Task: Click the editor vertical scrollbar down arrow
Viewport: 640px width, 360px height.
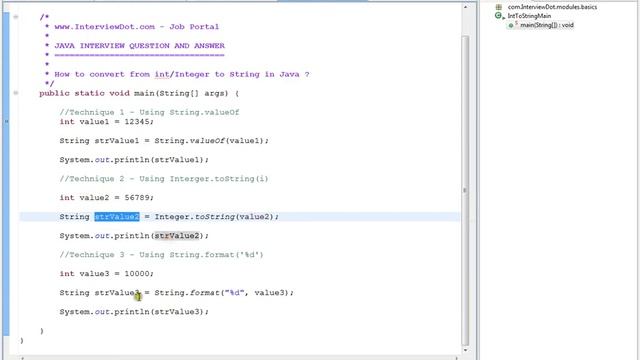Action: 465,350
